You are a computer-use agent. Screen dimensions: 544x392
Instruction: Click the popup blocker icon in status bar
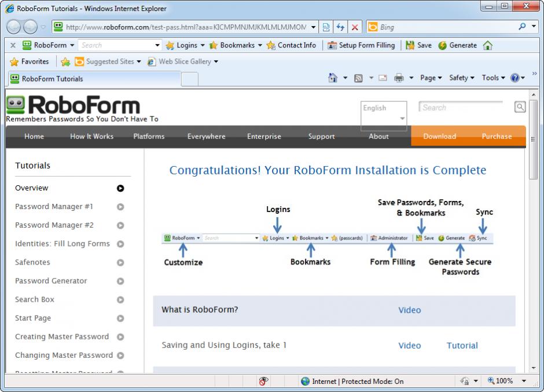263,381
